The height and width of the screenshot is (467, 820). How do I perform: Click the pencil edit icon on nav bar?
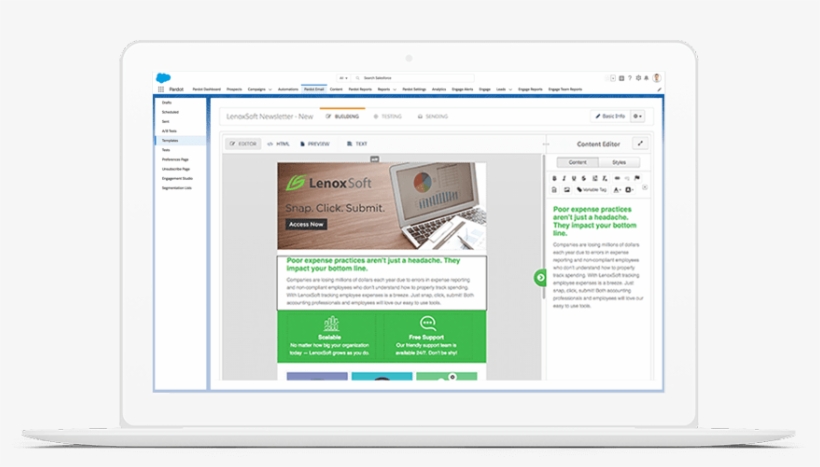pyautogui.click(x=659, y=89)
